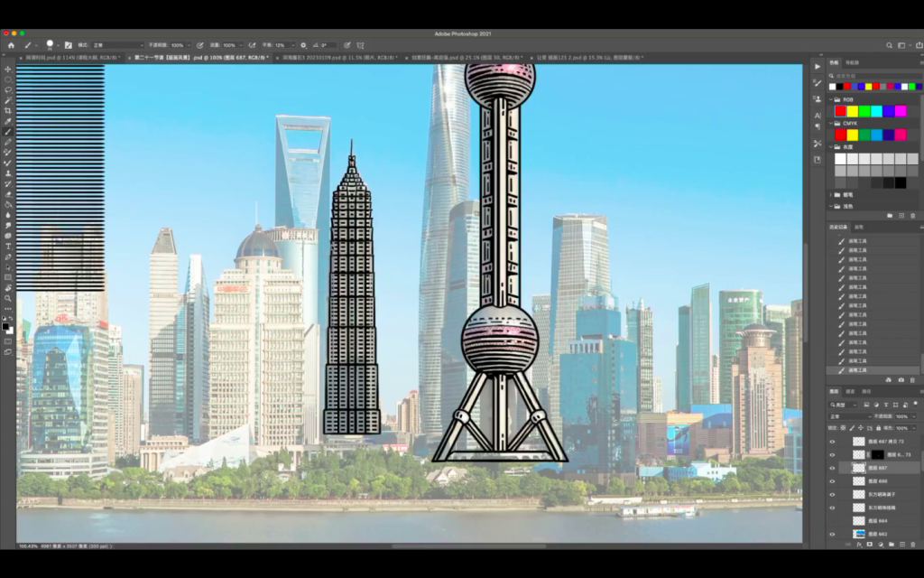Image resolution: width=924 pixels, height=578 pixels.
Task: Show the 图层 664 layer
Action: (832, 520)
